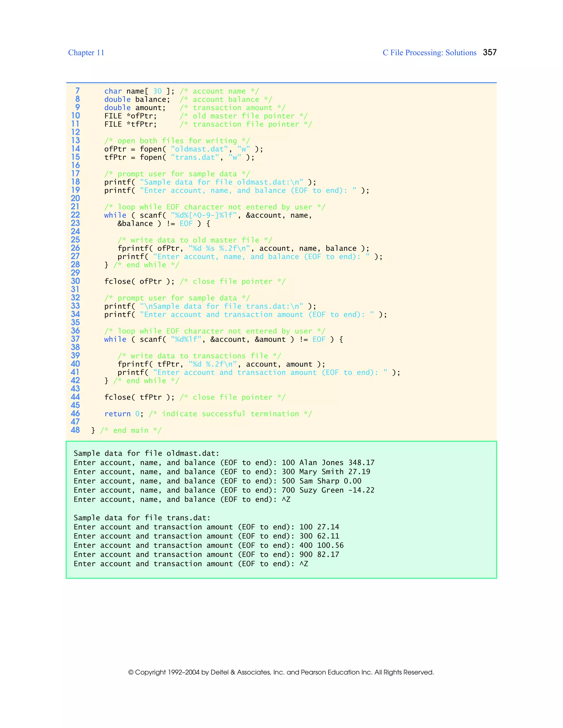Click line number 22

pos(75,215)
